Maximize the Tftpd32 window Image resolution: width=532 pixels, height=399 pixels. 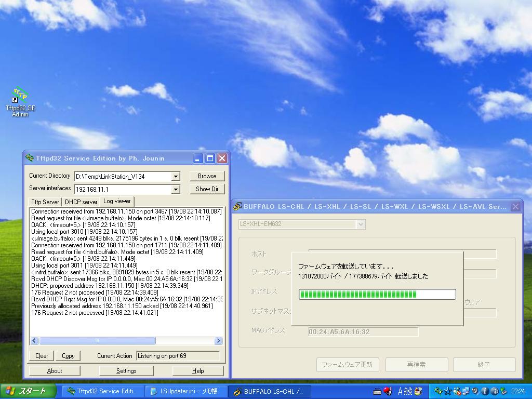coord(210,158)
